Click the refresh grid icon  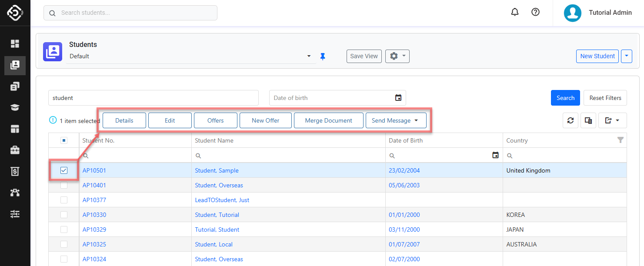point(571,120)
